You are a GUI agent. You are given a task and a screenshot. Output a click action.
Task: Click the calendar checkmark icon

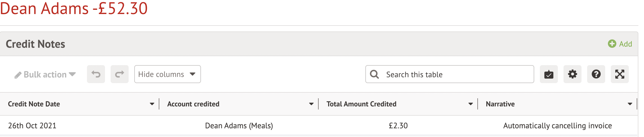[549, 74]
